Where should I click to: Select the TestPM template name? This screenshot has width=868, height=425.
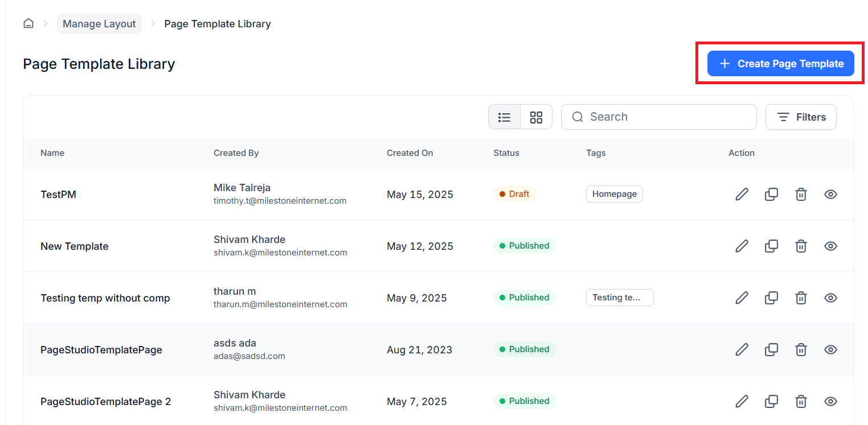58,195
